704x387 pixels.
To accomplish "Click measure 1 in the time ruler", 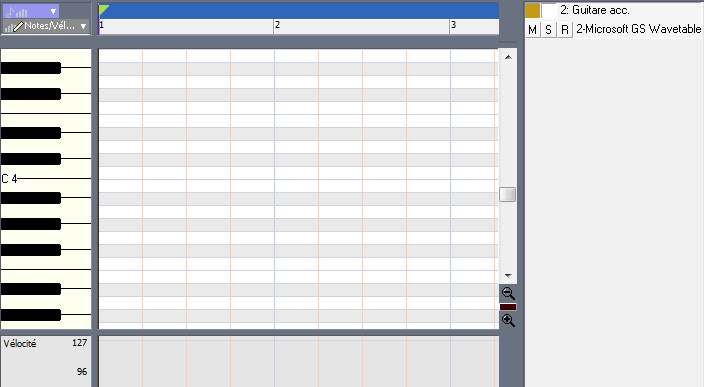I will (x=102, y=25).
